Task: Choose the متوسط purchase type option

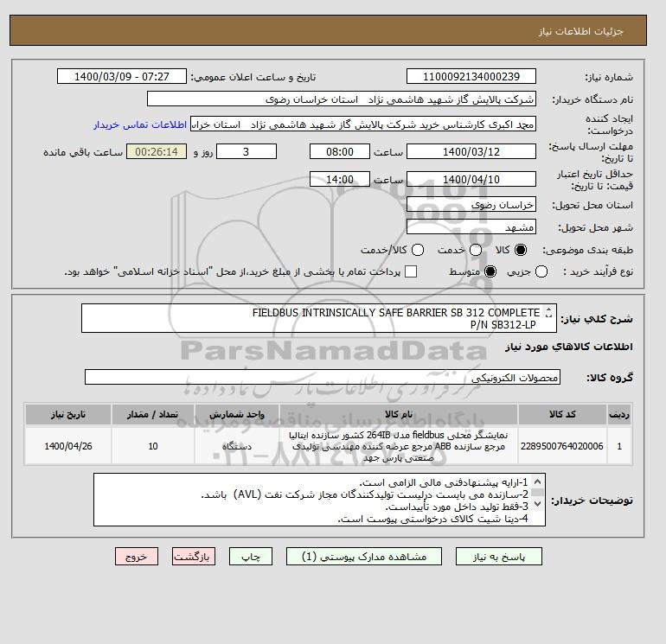Action: pos(490,271)
